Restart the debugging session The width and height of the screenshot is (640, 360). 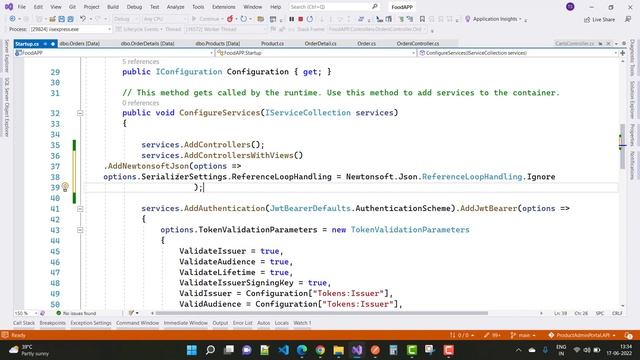(x=310, y=19)
